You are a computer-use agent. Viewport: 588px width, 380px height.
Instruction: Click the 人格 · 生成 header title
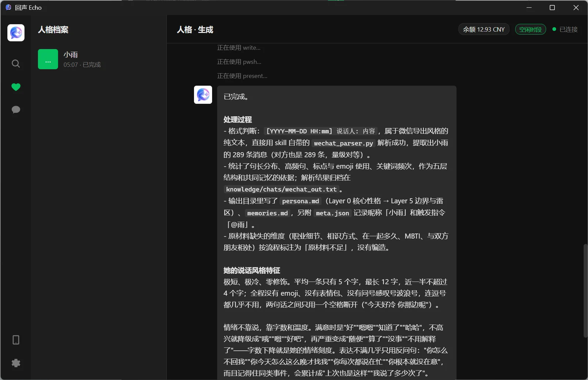click(x=195, y=30)
